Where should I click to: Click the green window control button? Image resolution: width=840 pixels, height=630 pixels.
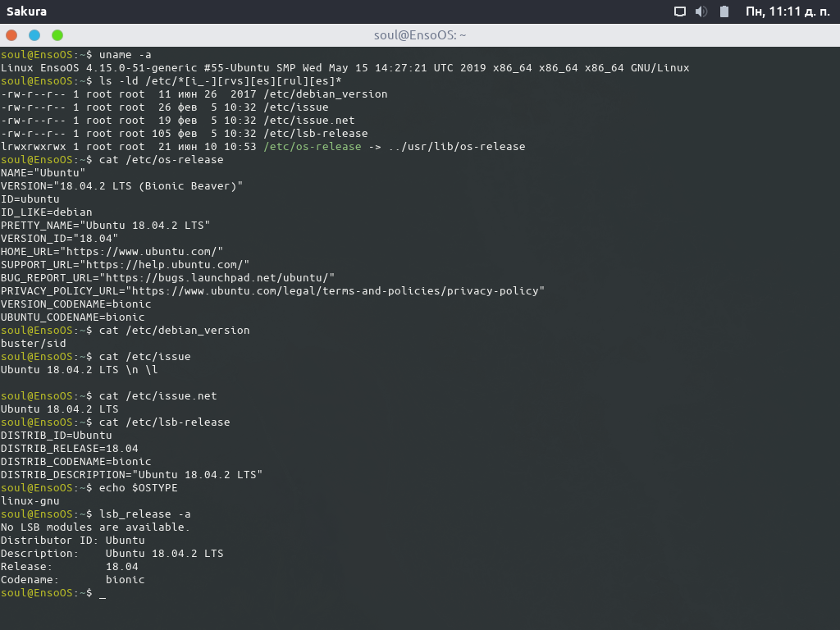[57, 35]
